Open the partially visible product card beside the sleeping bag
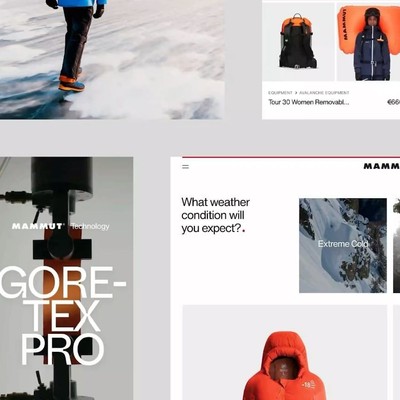400x400 pixels. pyautogui.click(x=397, y=352)
